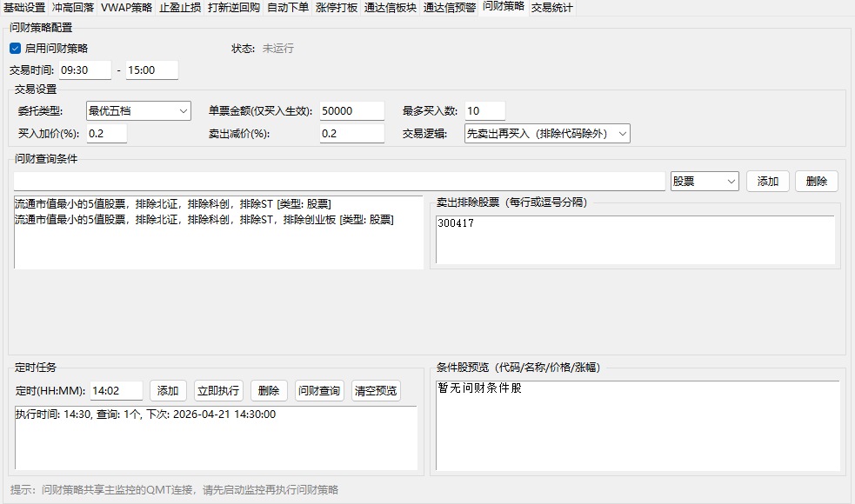This screenshot has width=855, height=504.
Task: Switch to the 基础设置 tab
Action: pyautogui.click(x=24, y=8)
